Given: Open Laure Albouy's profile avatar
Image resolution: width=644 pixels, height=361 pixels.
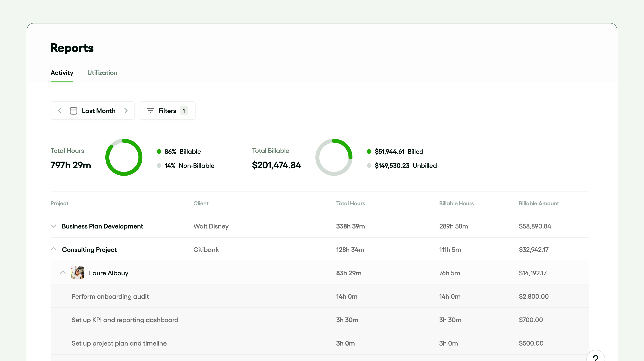Looking at the screenshot, I should point(77,273).
